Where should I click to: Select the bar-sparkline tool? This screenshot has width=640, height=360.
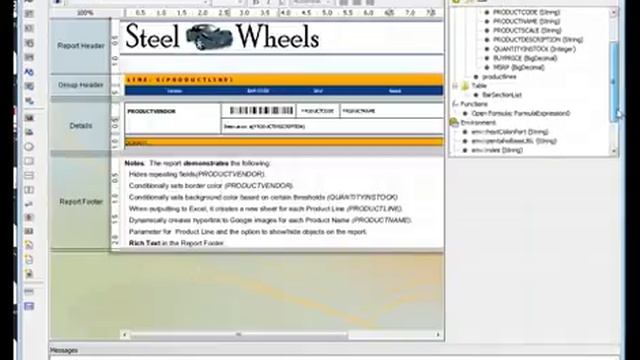29,245
